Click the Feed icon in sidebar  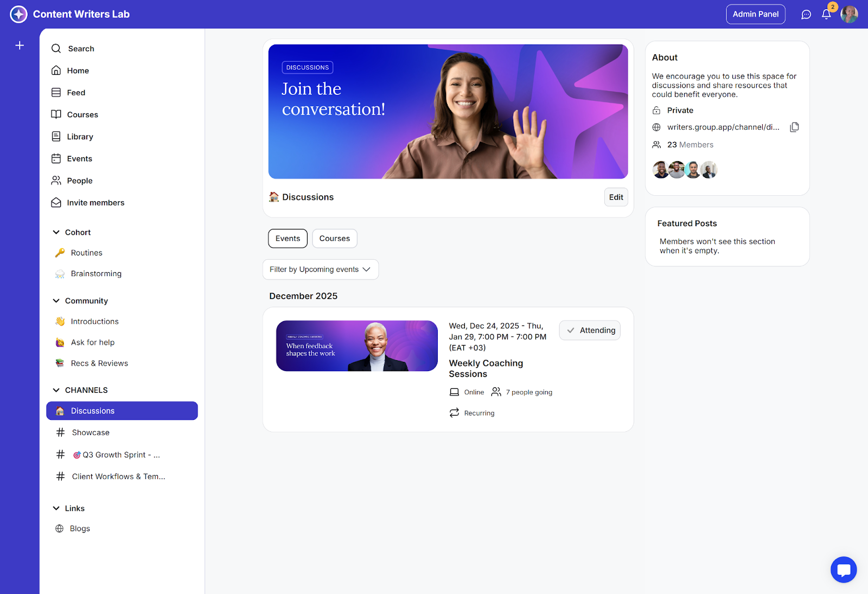point(56,92)
